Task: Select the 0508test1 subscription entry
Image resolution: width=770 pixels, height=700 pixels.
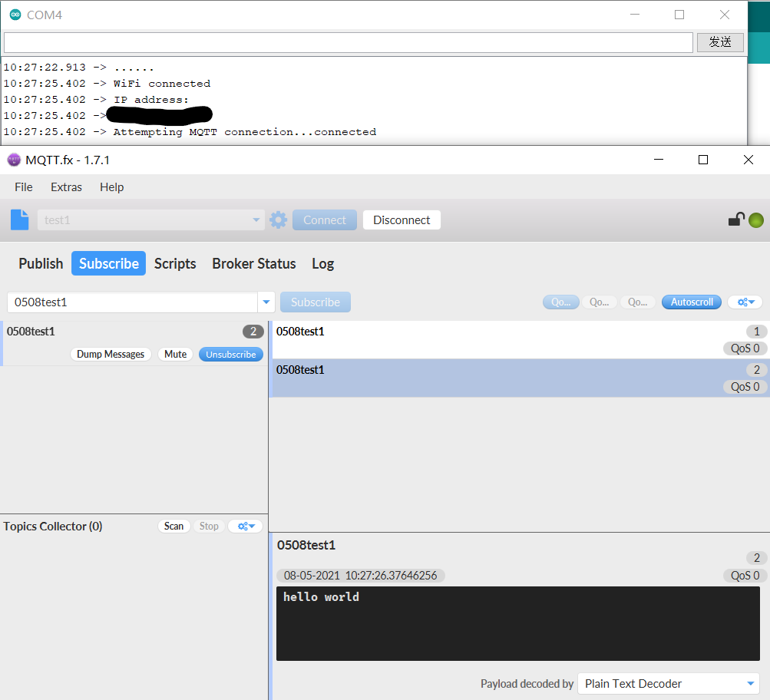Action: coord(133,344)
